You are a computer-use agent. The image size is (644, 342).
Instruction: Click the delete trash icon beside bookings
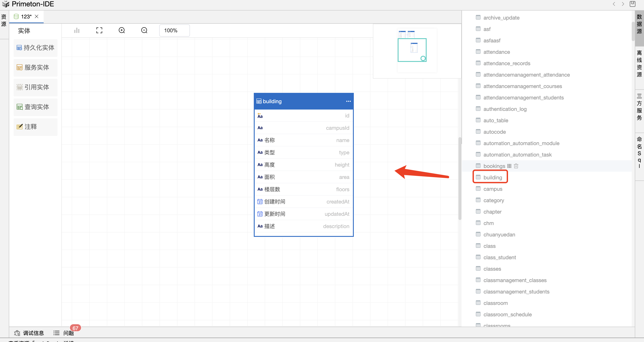coord(516,166)
